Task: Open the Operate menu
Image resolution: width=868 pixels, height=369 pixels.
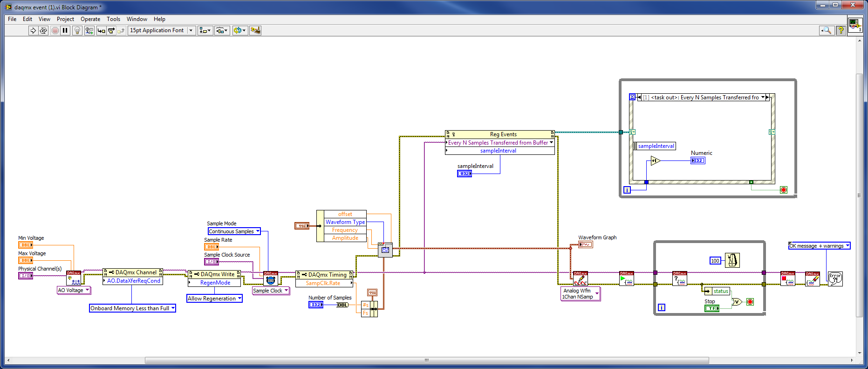Action: pos(90,19)
